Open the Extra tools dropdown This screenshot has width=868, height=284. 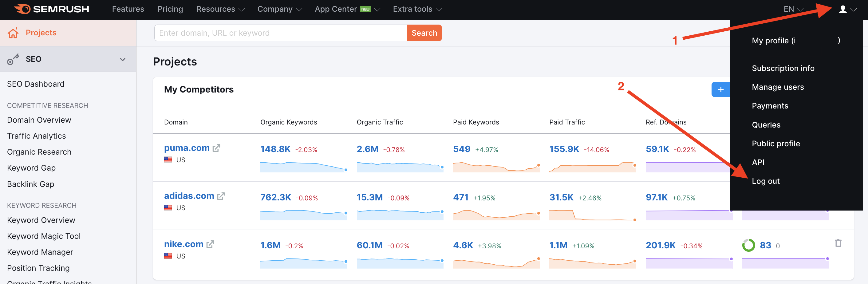(417, 9)
